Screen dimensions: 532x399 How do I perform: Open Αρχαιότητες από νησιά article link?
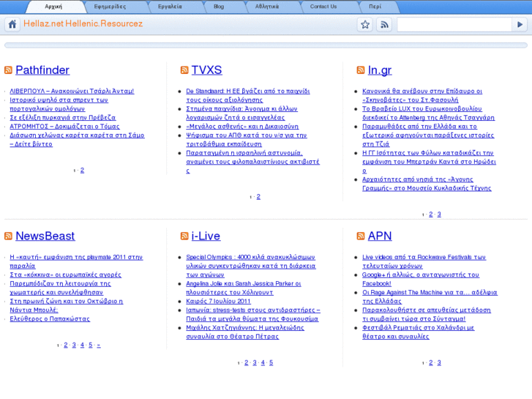coord(427,184)
